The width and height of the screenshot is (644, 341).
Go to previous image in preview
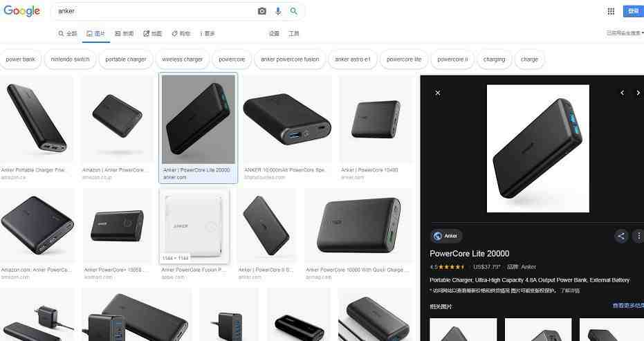(623, 93)
